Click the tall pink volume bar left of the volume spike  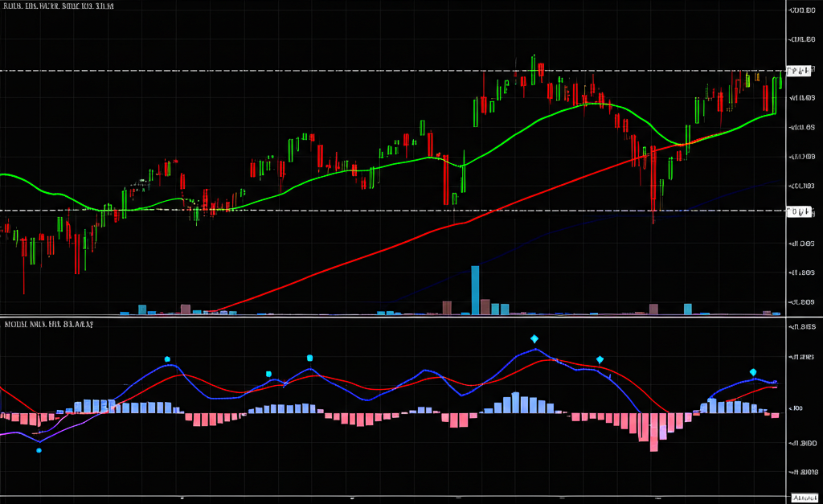tap(448, 306)
